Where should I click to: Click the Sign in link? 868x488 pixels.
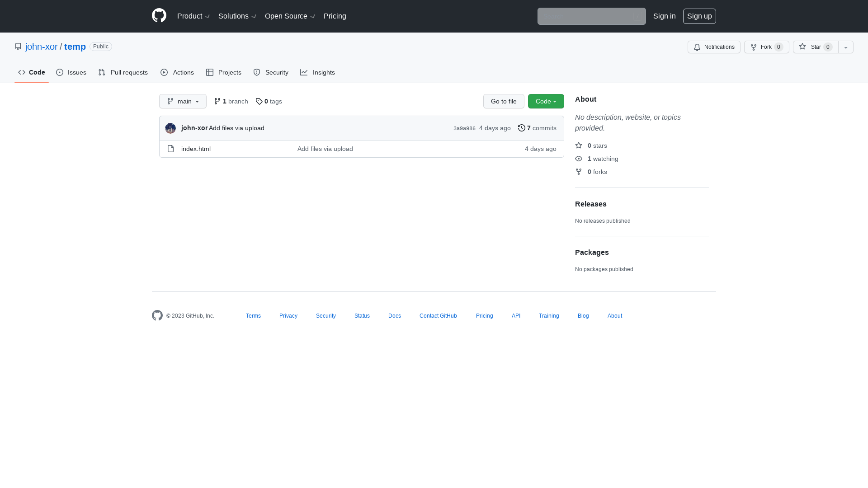coord(664,16)
